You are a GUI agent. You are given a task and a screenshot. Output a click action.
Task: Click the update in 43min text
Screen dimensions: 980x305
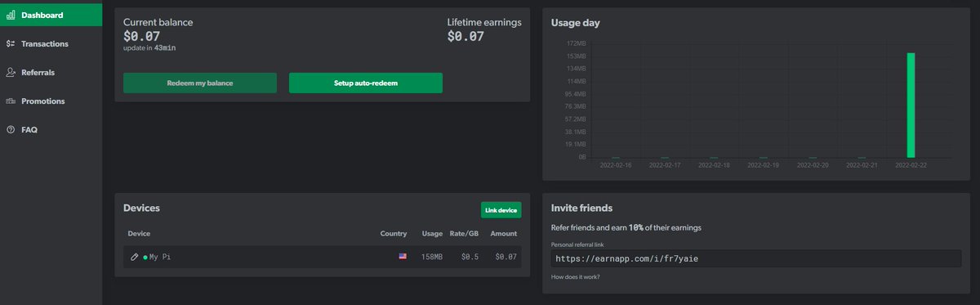click(x=150, y=48)
